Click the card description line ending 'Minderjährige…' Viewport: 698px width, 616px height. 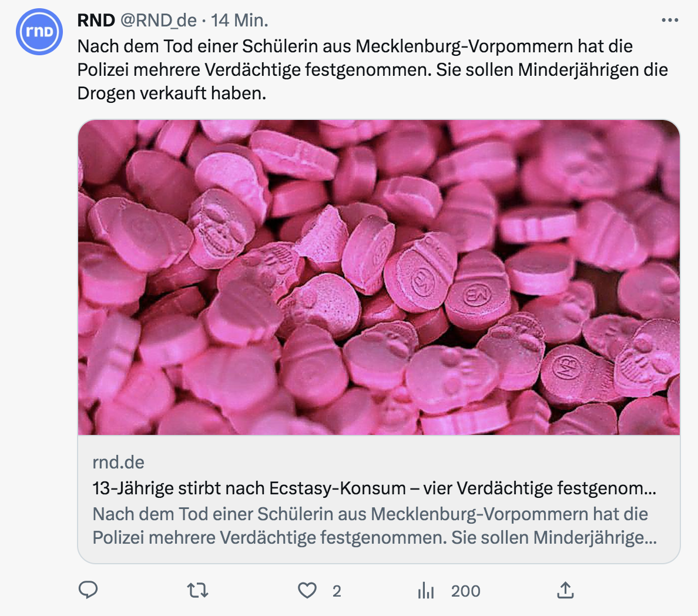tap(374, 537)
